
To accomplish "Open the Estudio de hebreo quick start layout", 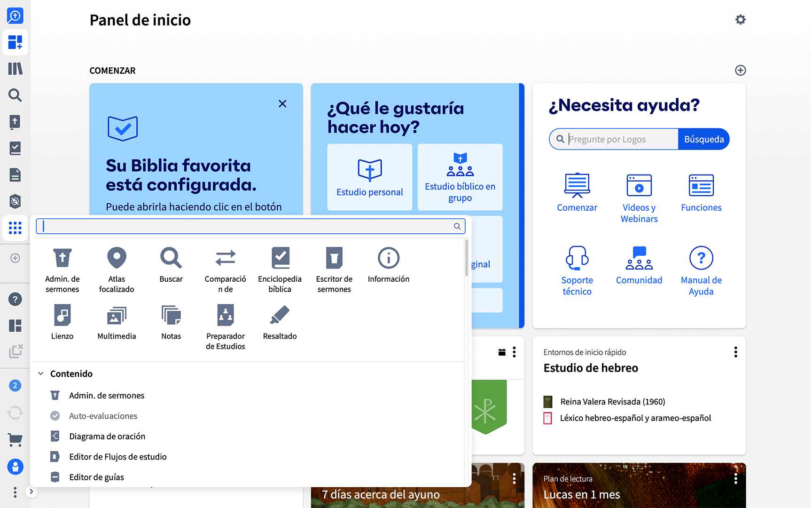I will pos(591,368).
